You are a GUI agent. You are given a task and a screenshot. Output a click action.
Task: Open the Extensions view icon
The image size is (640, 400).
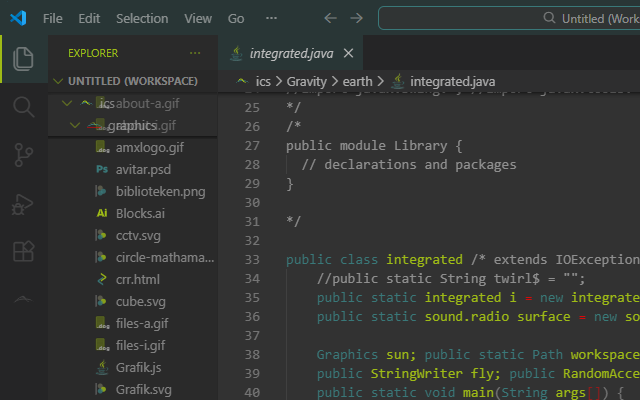click(x=23, y=251)
